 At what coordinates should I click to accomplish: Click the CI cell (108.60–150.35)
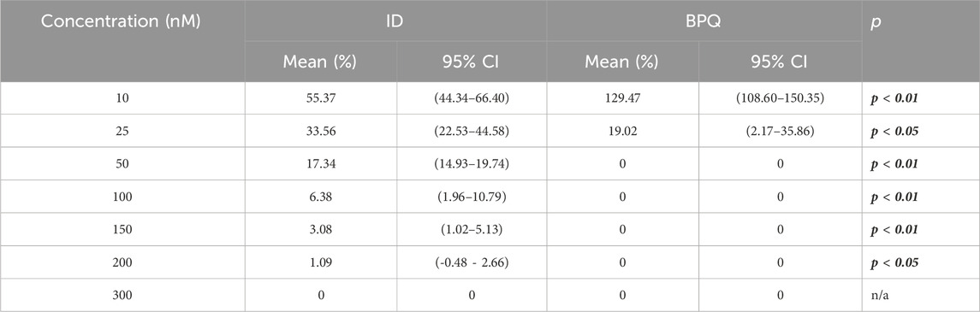781,98
